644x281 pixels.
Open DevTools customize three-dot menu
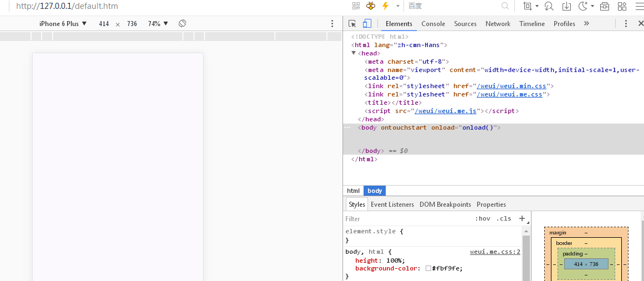(626, 24)
